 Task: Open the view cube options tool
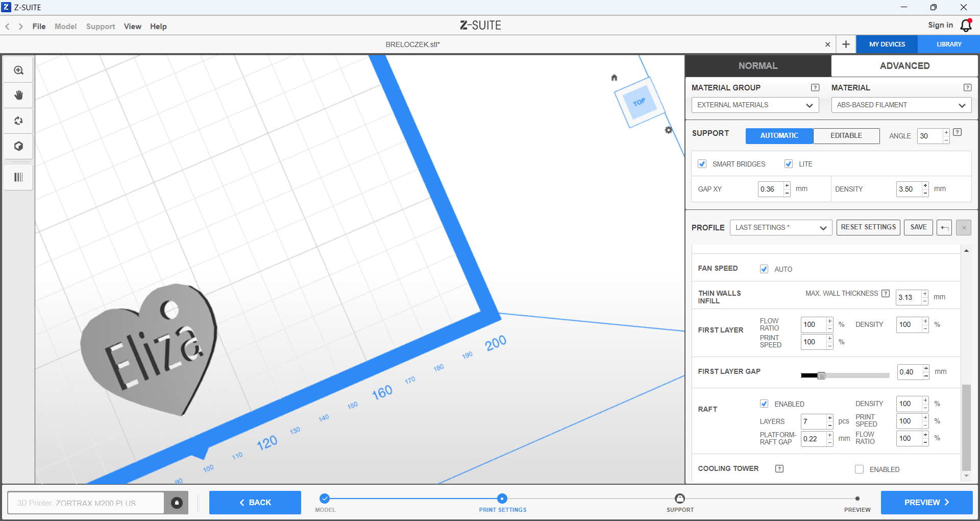19,146
